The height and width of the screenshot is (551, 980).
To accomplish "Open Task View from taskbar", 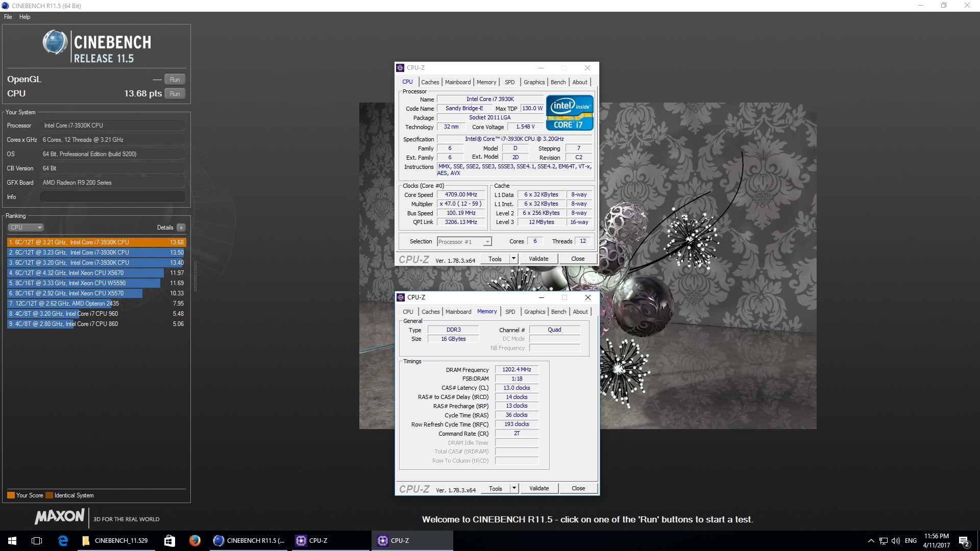I will 37,541.
